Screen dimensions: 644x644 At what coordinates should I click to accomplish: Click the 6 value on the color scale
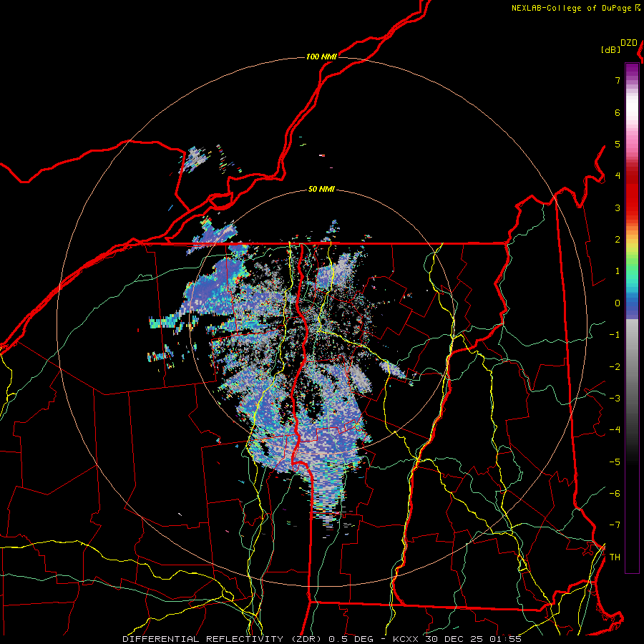[x=618, y=112]
